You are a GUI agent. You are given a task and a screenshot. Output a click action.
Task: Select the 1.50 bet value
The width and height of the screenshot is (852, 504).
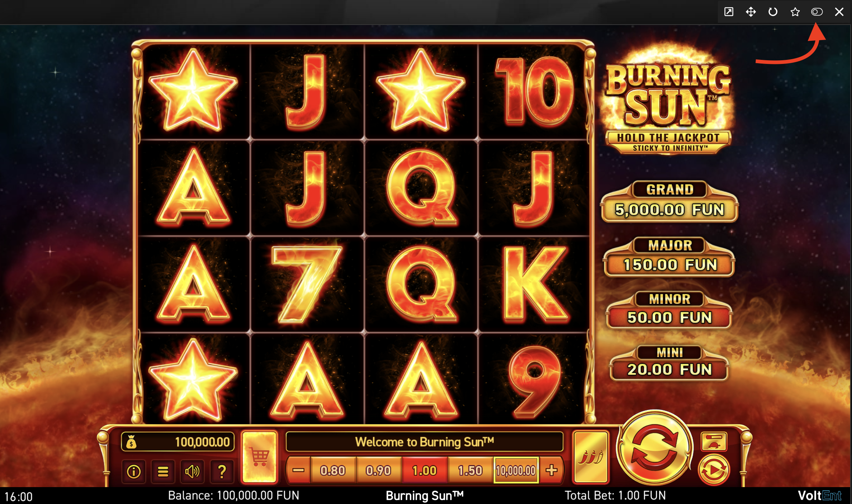tap(470, 470)
